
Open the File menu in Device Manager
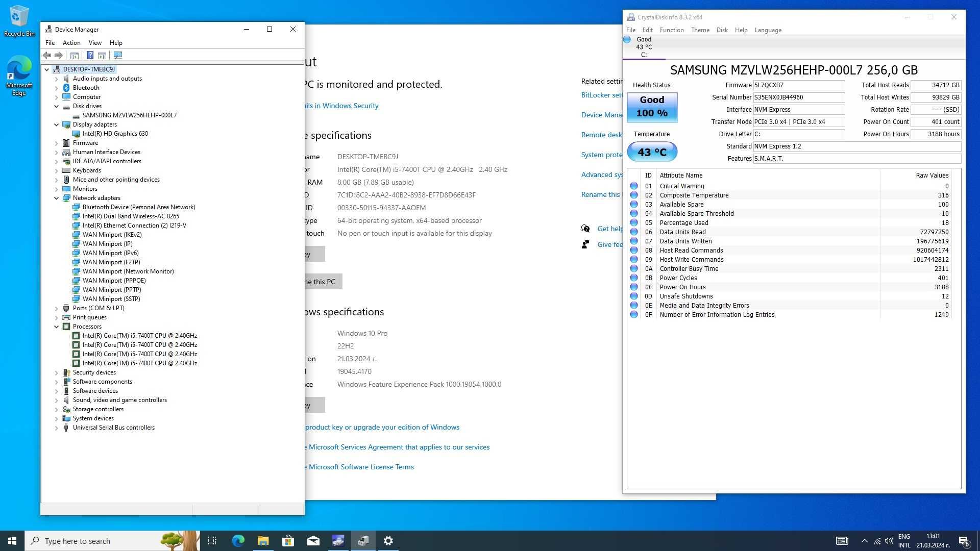[x=50, y=43]
